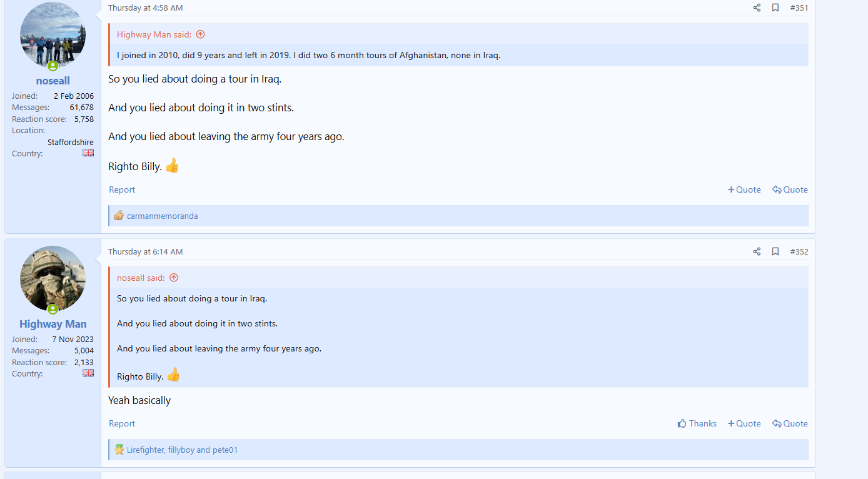Report noseall's post
868x479 pixels.
[122, 189]
